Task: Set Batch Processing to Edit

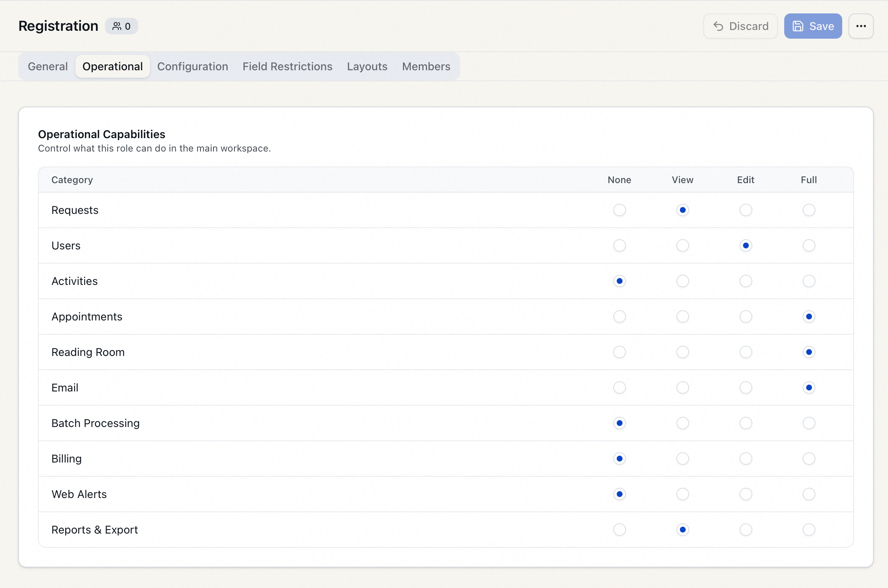Action: 746,423
